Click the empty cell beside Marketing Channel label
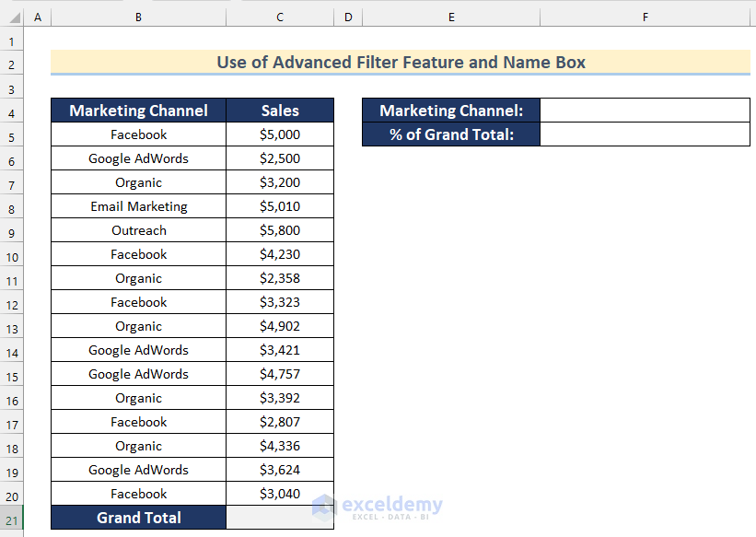This screenshot has height=537, width=756. click(x=645, y=111)
